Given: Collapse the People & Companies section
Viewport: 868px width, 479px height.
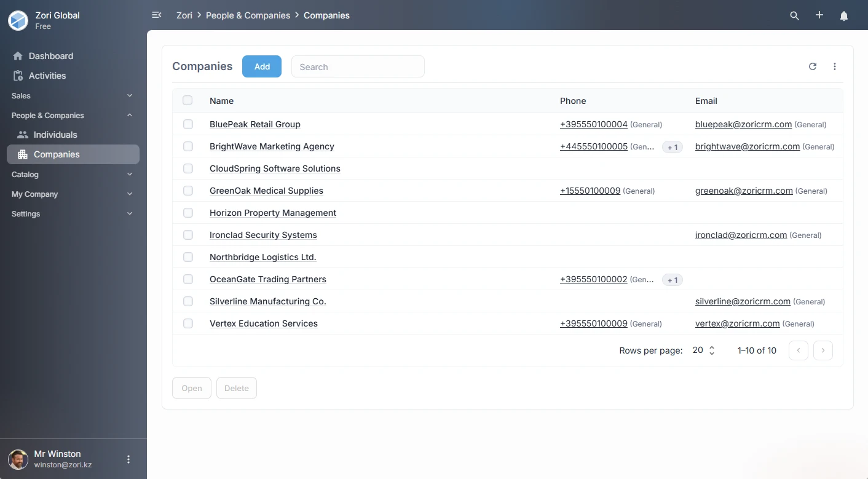Looking at the screenshot, I should (73, 116).
